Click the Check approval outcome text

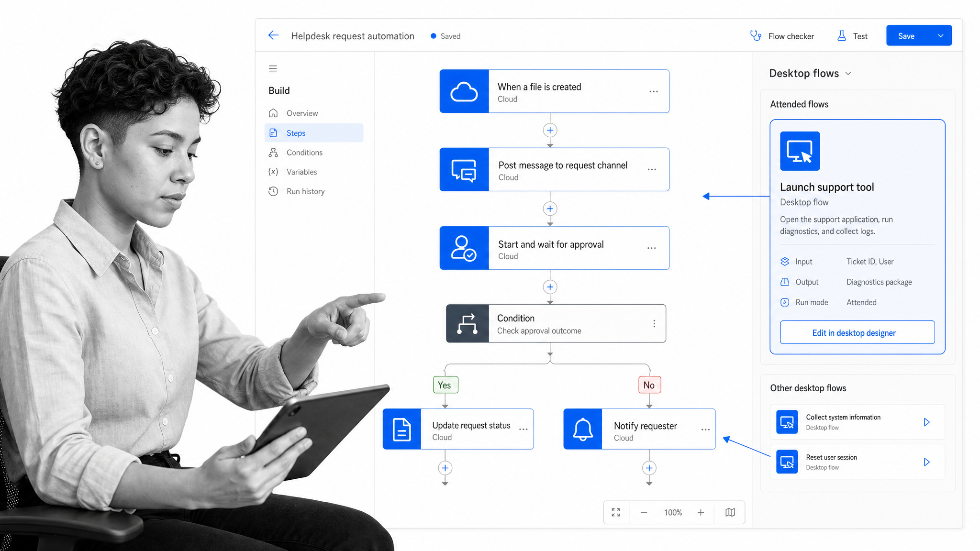[x=539, y=331]
